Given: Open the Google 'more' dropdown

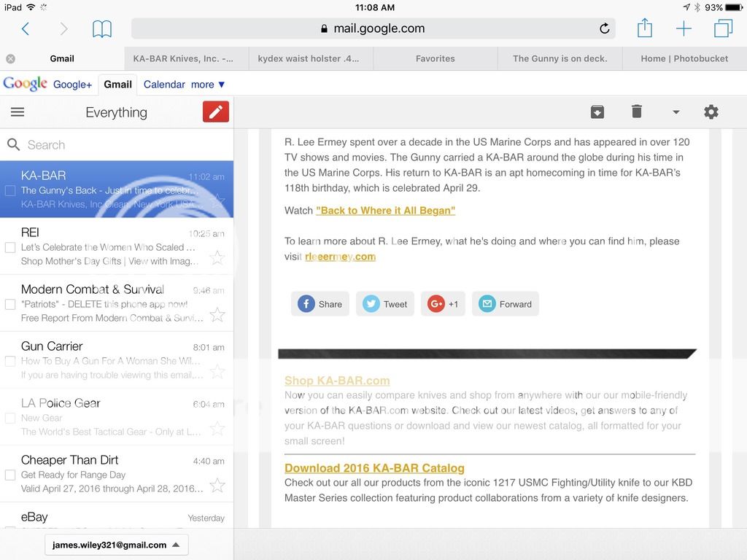Looking at the screenshot, I should (x=208, y=85).
